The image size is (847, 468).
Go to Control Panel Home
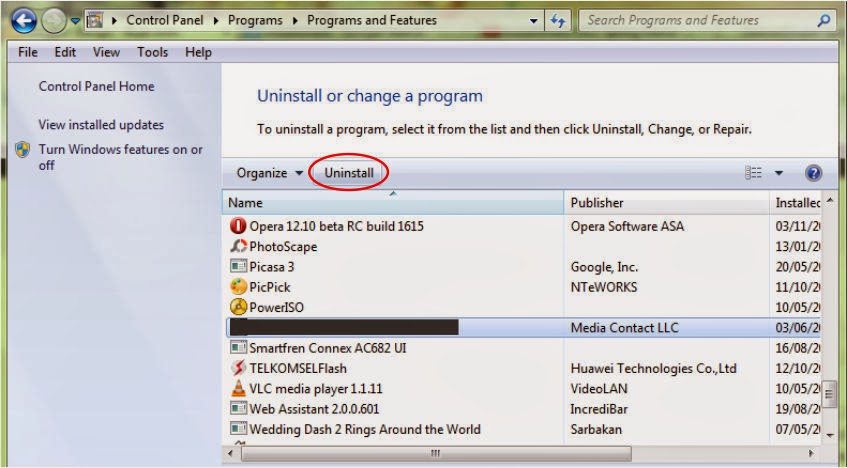(96, 86)
